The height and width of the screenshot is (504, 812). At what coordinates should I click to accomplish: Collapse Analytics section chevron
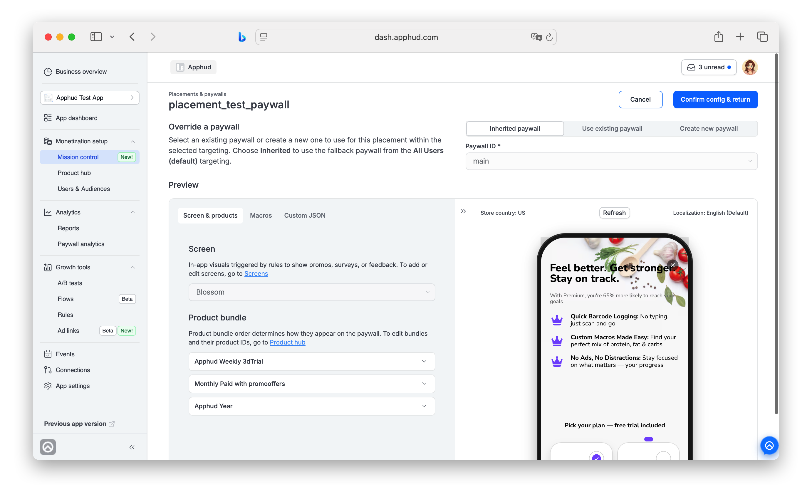(x=133, y=212)
